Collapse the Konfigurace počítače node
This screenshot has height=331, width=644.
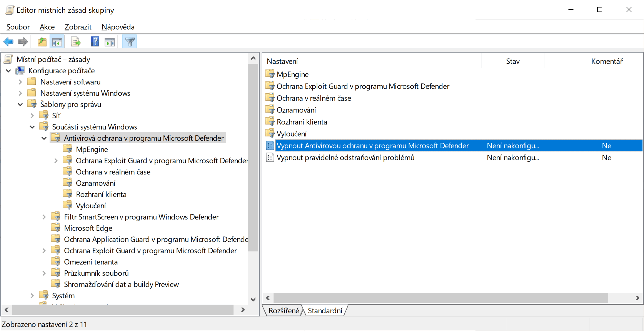(x=9, y=71)
